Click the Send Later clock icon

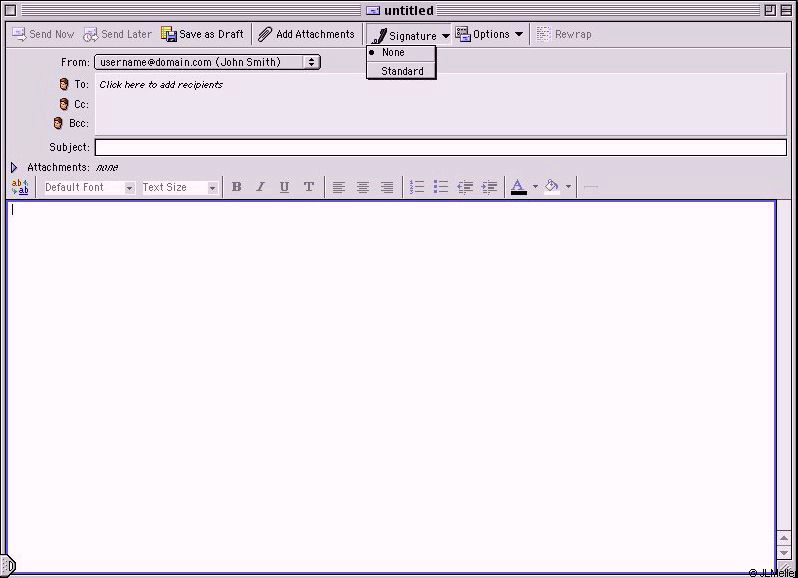pyautogui.click(x=91, y=35)
